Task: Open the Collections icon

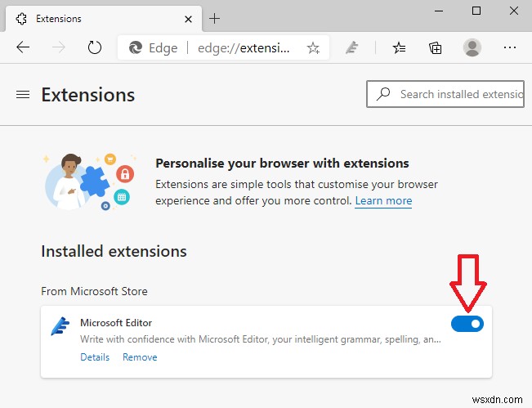Action: tap(435, 48)
